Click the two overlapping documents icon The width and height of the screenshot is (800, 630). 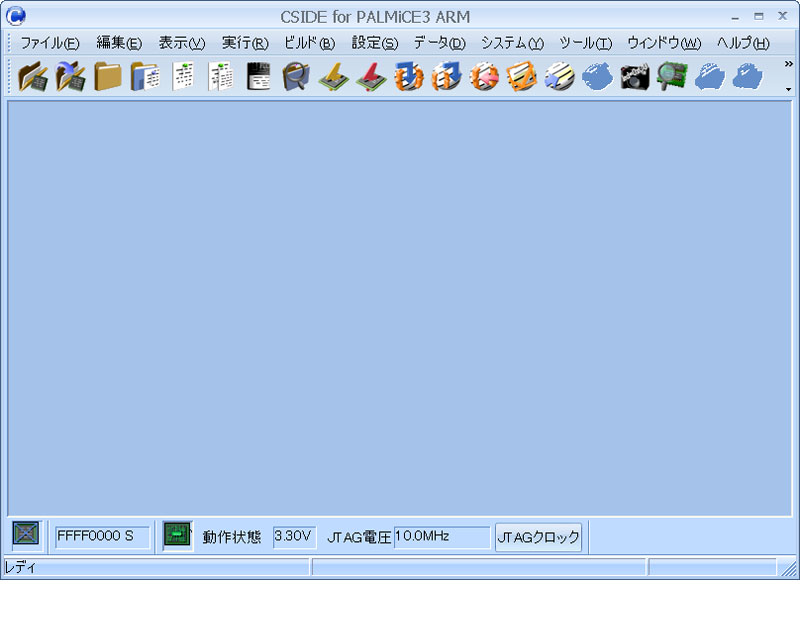pyautogui.click(x=221, y=77)
